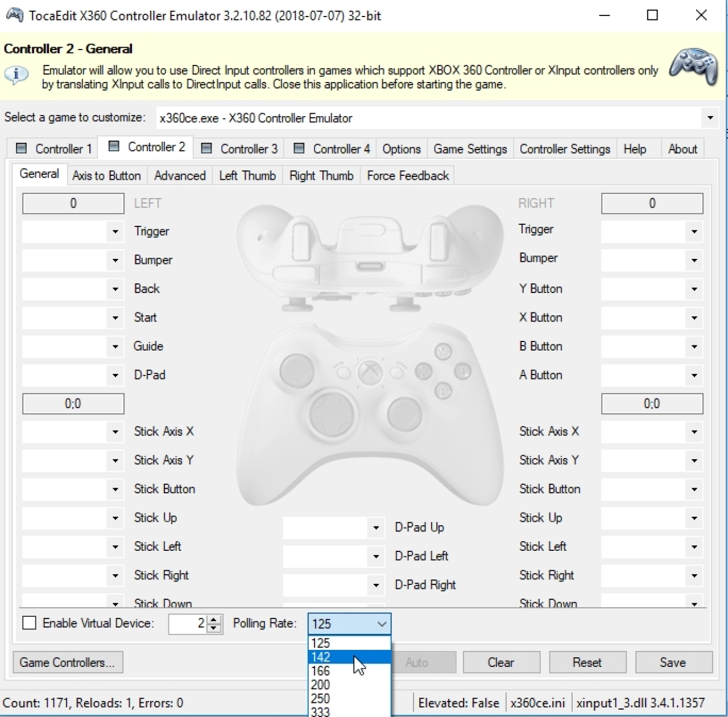The image size is (728, 717).
Task: Select the Force Feedback sub-tab
Action: [408, 175]
